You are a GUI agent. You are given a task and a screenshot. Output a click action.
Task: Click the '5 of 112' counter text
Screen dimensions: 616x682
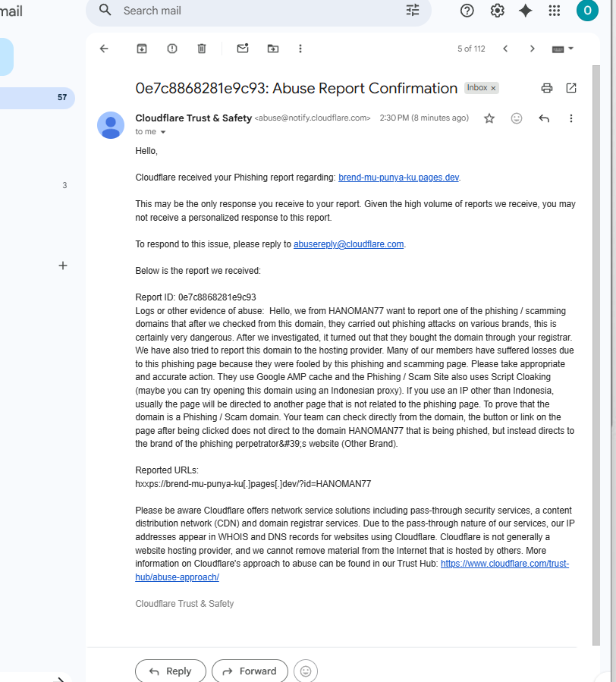tap(471, 49)
